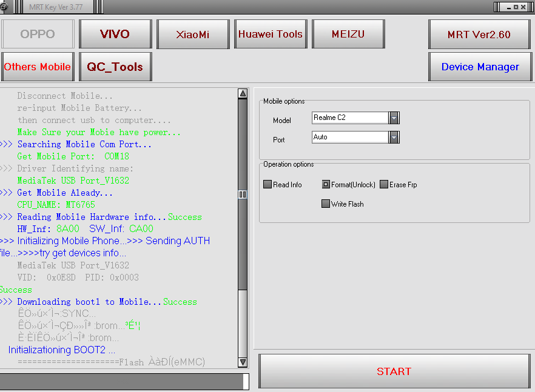Open the OPPO brand tab
535x392 pixels.
point(38,34)
